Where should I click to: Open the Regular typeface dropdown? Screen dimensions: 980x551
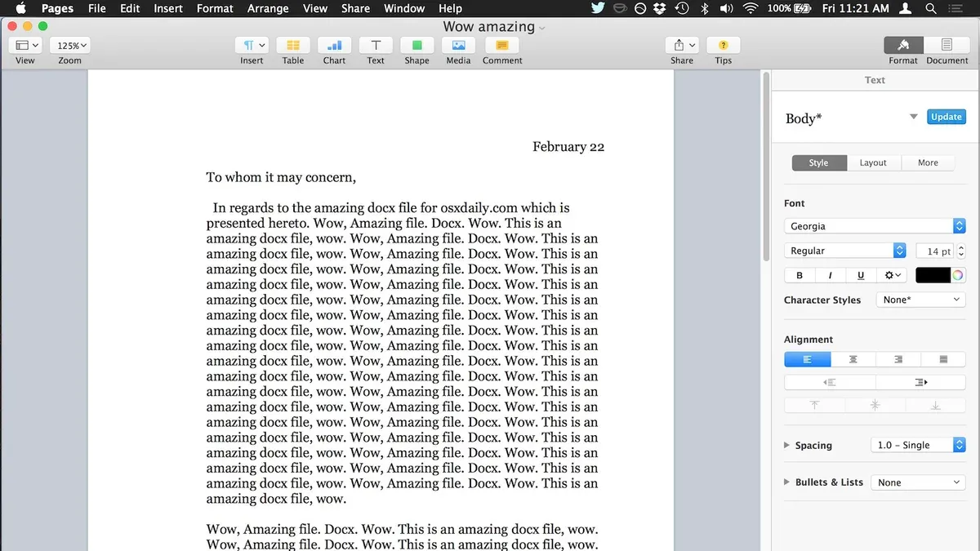[845, 251]
